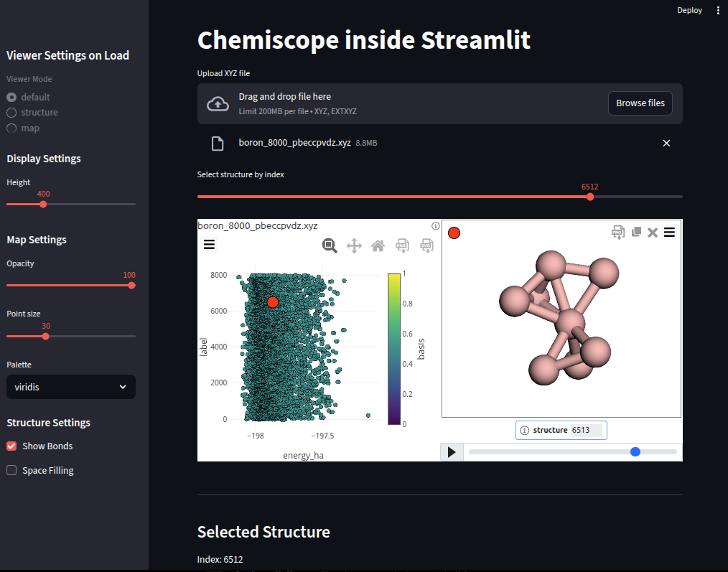
Task: Duplicate the structure viewer
Action: (636, 232)
